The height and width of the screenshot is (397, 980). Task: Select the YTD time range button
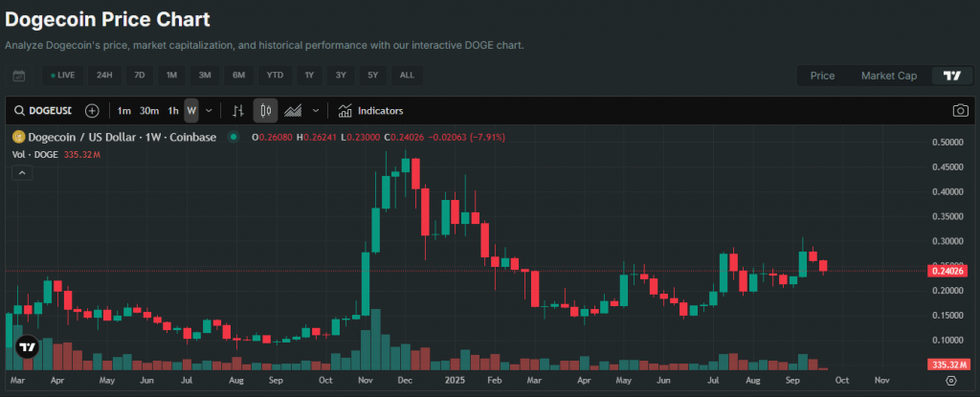coord(275,76)
